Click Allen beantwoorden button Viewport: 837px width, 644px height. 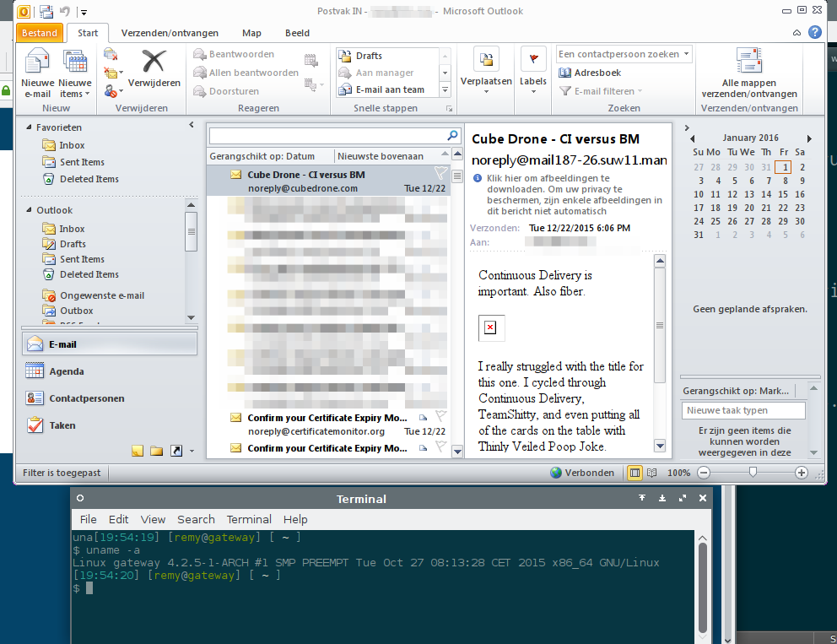click(x=246, y=73)
